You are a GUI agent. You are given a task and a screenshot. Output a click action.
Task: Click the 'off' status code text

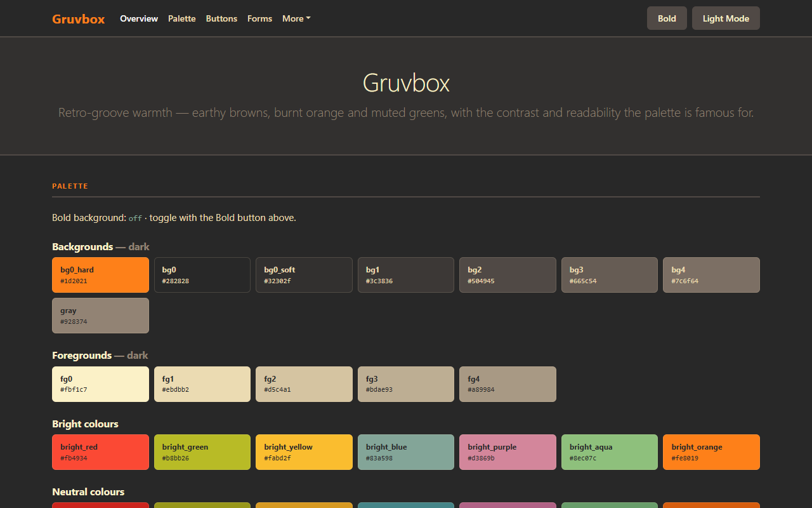135,218
